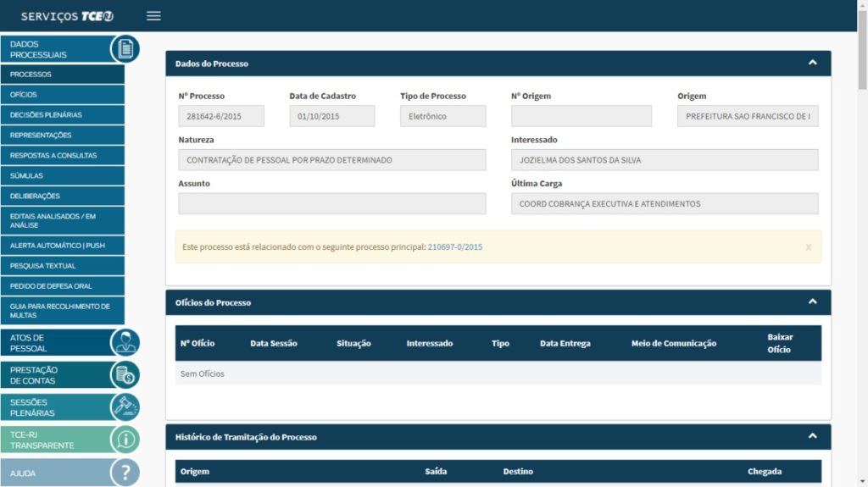
Task: Open the Deliberações menu item
Action: [x=63, y=196]
